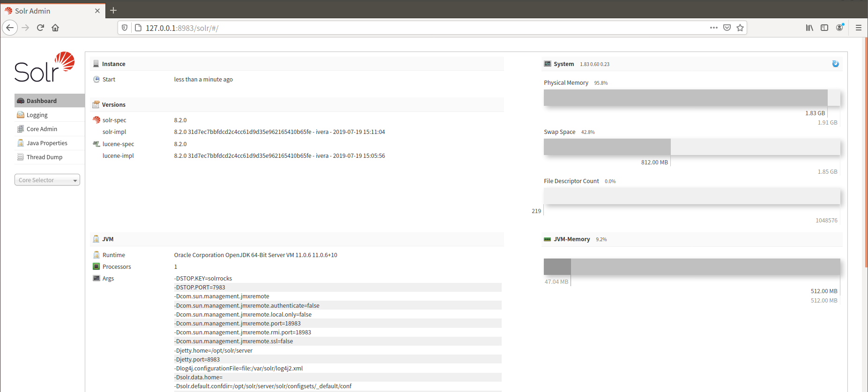Click the JVM section icon
This screenshot has width=868, height=392.
(96, 239)
